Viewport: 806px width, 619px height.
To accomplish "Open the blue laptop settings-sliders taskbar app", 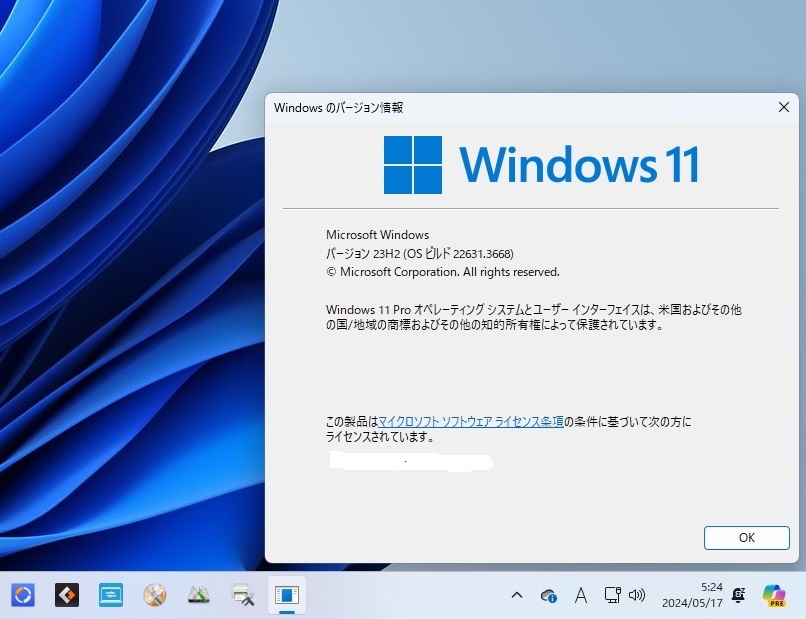I will pyautogui.click(x=111, y=595).
